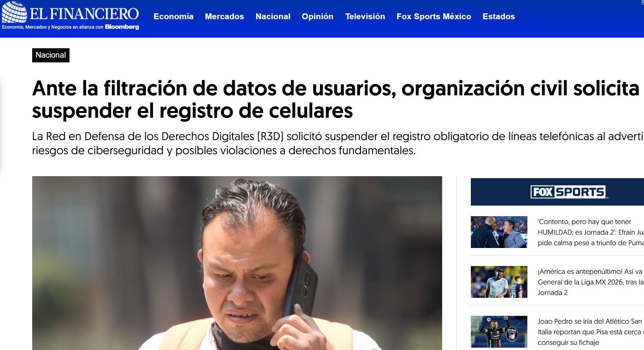This screenshot has height=350, width=644.
Task: Read Joao Pedro Atlético San Luis article
Action: 591,332
